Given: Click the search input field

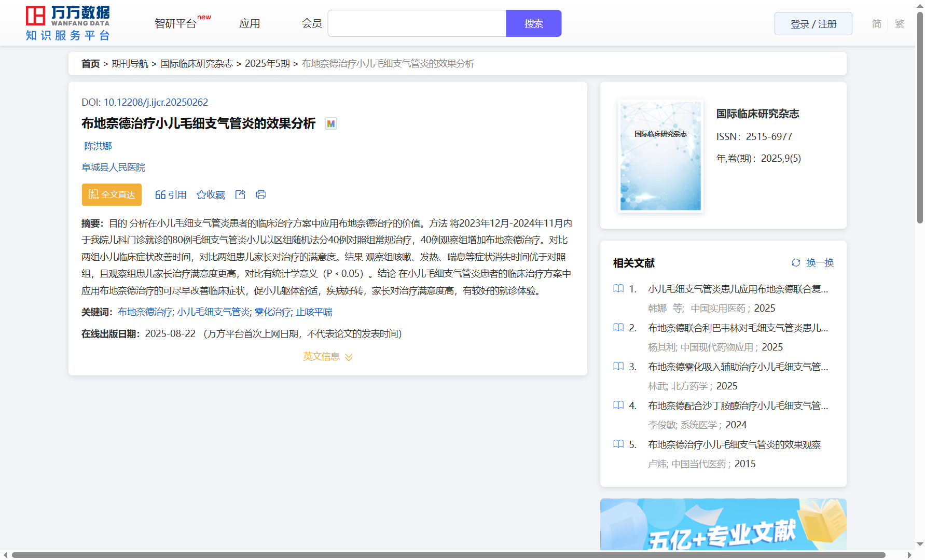Looking at the screenshot, I should (417, 24).
